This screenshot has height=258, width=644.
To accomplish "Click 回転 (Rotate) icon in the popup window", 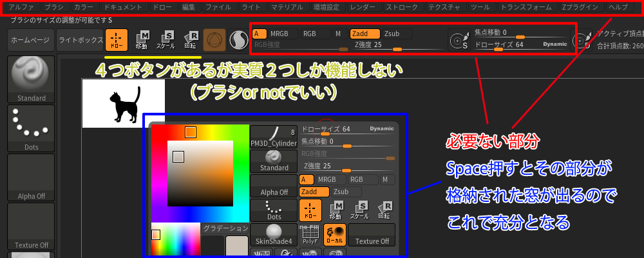I will pos(384,210).
